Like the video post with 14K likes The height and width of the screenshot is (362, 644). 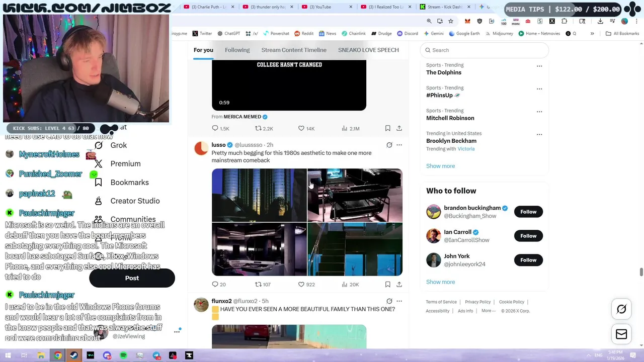[x=306, y=129]
